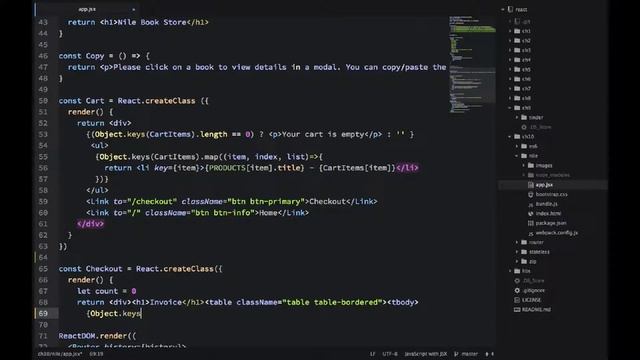The width and height of the screenshot is (640, 360).
Task: Click the minimap code overview
Action: (x=472, y=65)
